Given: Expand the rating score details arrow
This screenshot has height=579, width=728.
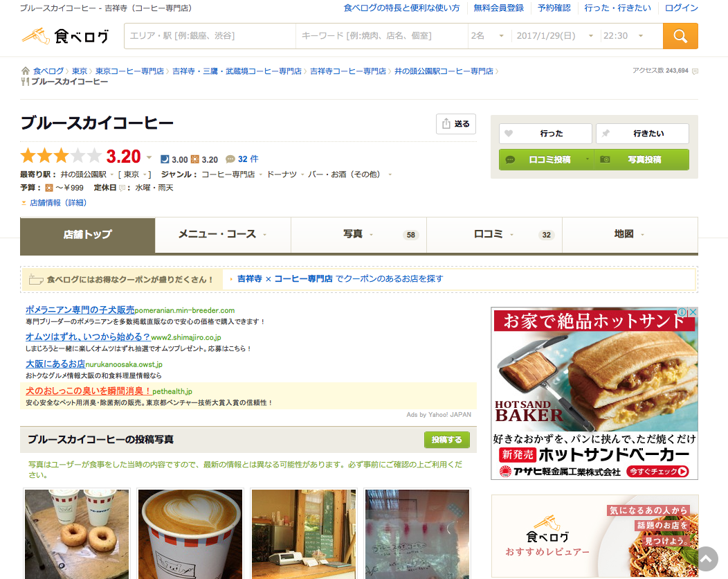Looking at the screenshot, I should click(x=149, y=157).
